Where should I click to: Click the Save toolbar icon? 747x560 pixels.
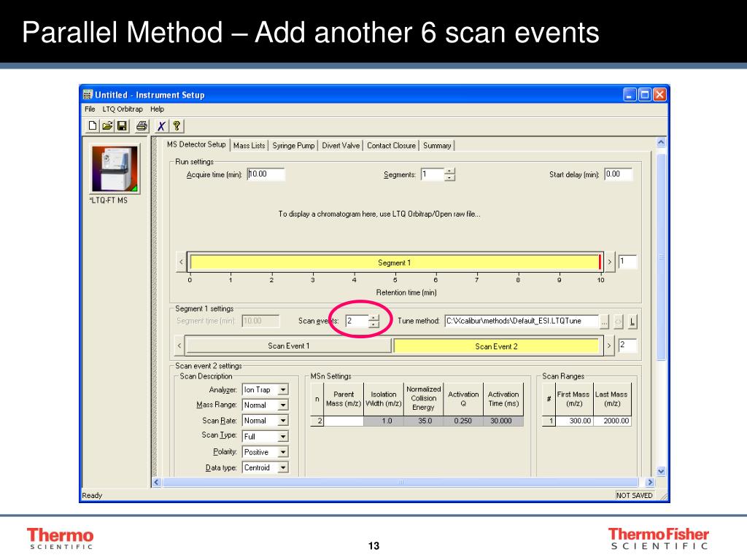tap(122, 125)
